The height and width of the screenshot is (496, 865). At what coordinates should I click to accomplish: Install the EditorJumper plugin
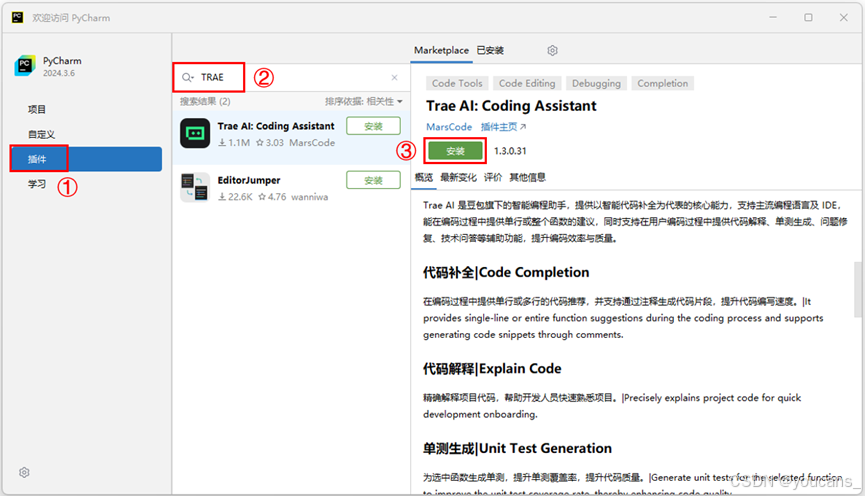pyautogui.click(x=373, y=180)
